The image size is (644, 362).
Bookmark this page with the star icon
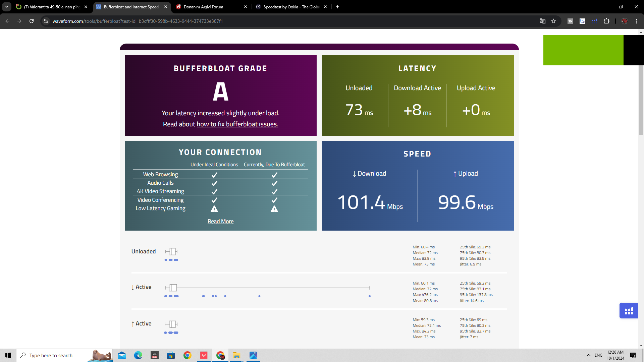pos(554,21)
